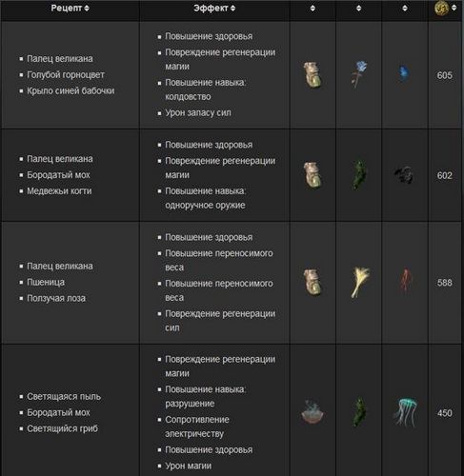
Task: Click Glow Dust bowl icon
Action: (x=313, y=412)
